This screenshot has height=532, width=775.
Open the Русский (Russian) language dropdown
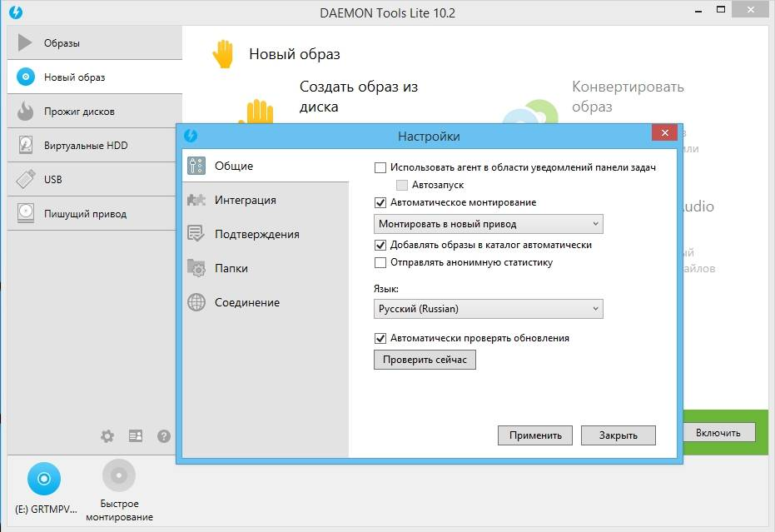[x=489, y=309]
